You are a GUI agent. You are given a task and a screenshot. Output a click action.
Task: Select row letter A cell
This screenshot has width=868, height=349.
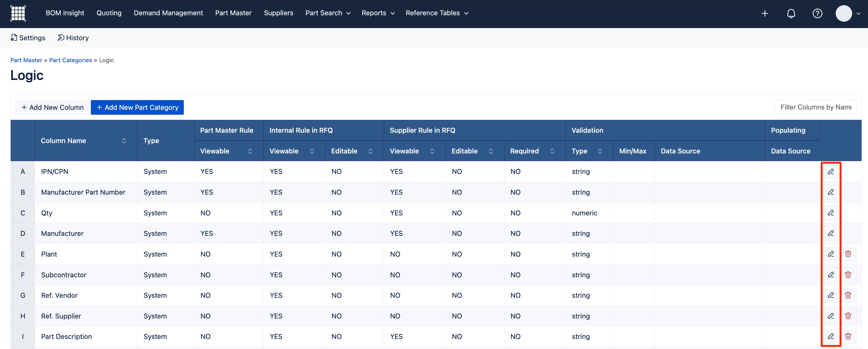click(x=23, y=172)
